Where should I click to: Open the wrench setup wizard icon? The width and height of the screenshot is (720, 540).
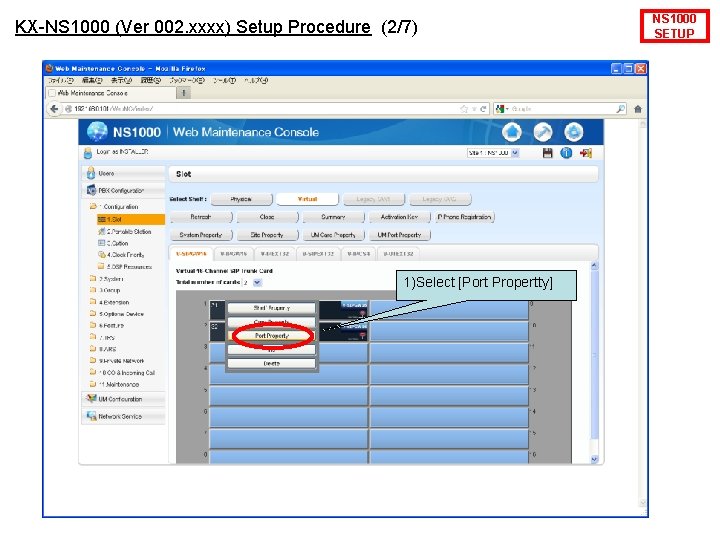click(x=543, y=132)
